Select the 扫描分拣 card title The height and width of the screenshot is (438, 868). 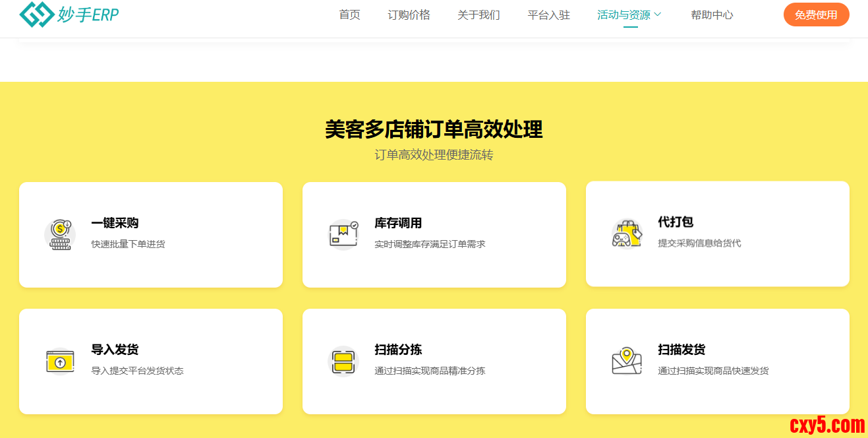point(398,350)
